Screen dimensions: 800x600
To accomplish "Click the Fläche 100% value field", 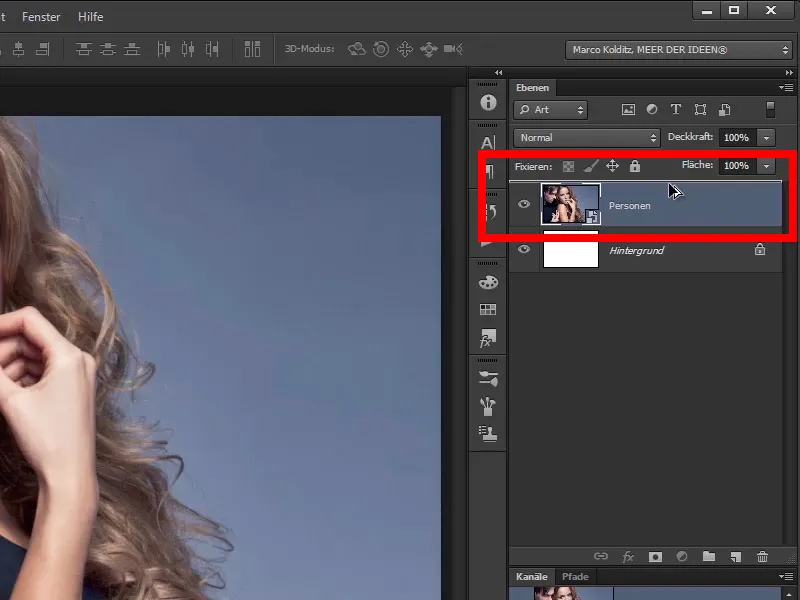I will (x=738, y=166).
